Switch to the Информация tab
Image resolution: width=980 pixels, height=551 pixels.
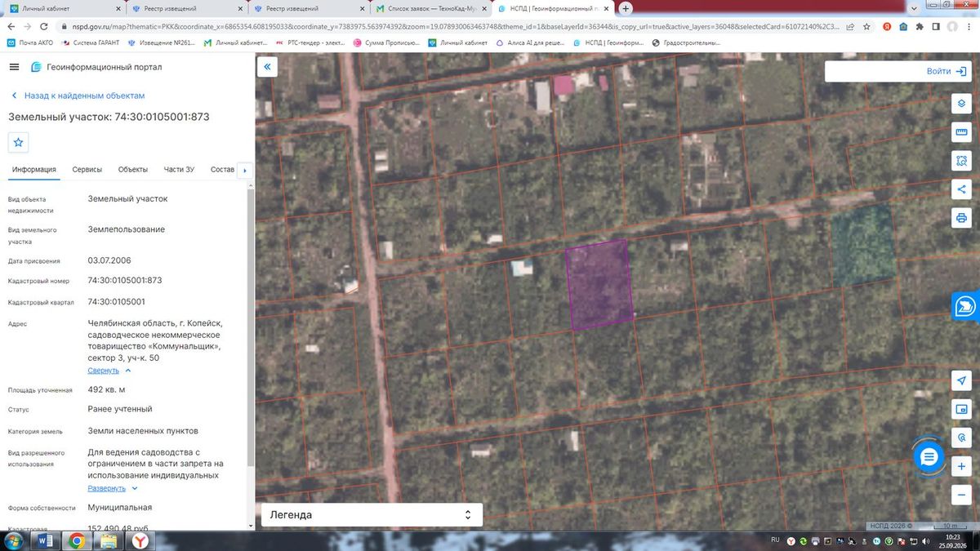(x=34, y=170)
